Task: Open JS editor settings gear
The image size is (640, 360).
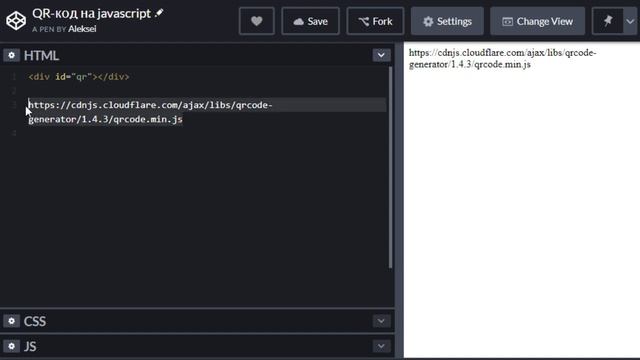Action: (x=11, y=346)
